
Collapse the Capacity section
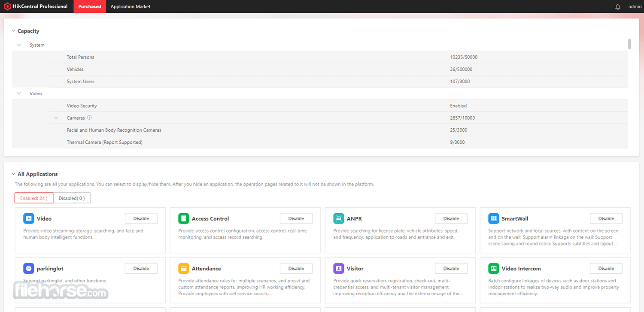13,31
